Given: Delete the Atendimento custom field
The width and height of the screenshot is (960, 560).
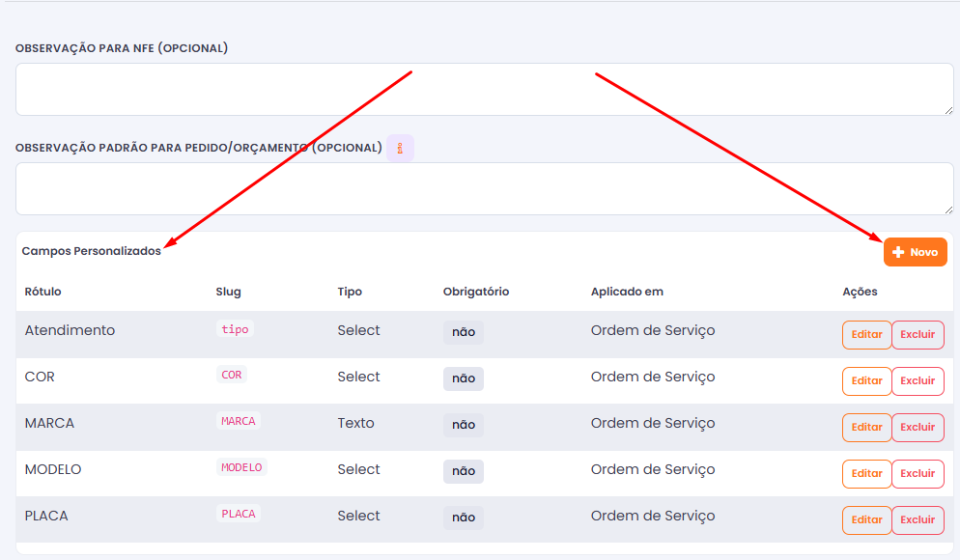Looking at the screenshot, I should (x=918, y=335).
